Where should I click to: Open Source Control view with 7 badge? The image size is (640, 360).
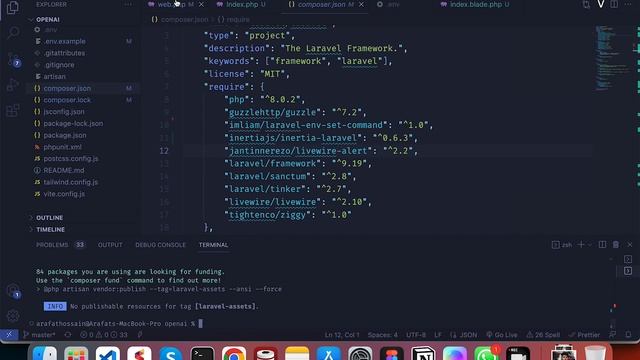tap(13, 60)
